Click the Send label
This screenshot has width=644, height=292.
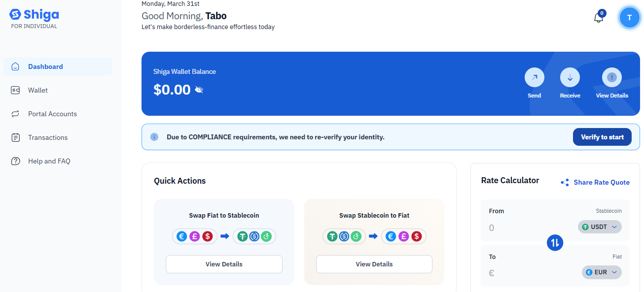point(535,96)
